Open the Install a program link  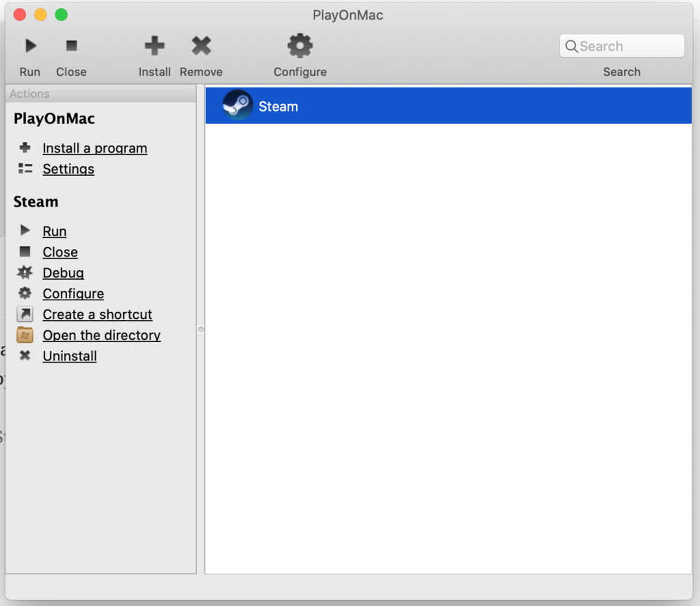pyautogui.click(x=94, y=148)
